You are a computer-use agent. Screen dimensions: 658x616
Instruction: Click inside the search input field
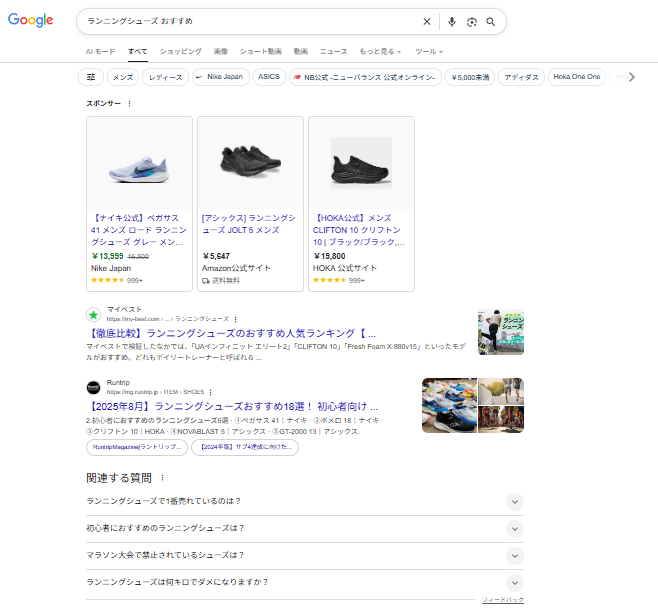coord(250,21)
